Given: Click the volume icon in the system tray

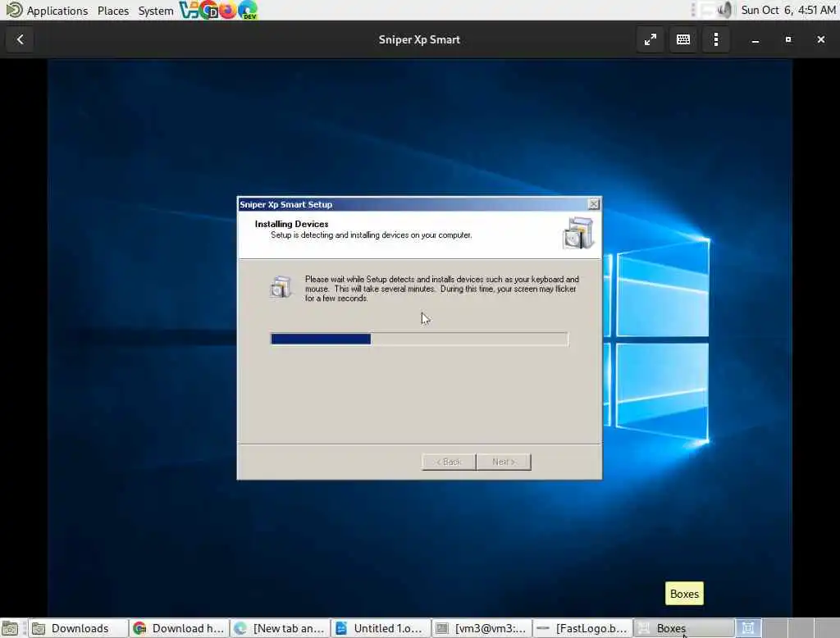Looking at the screenshot, I should point(724,10).
